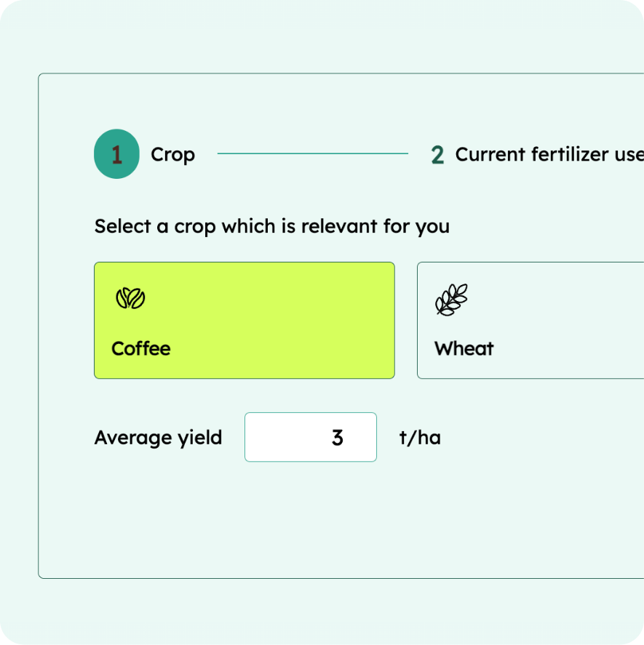Click the coffee bean icon
Image resolution: width=644 pixels, height=645 pixels.
(130, 298)
